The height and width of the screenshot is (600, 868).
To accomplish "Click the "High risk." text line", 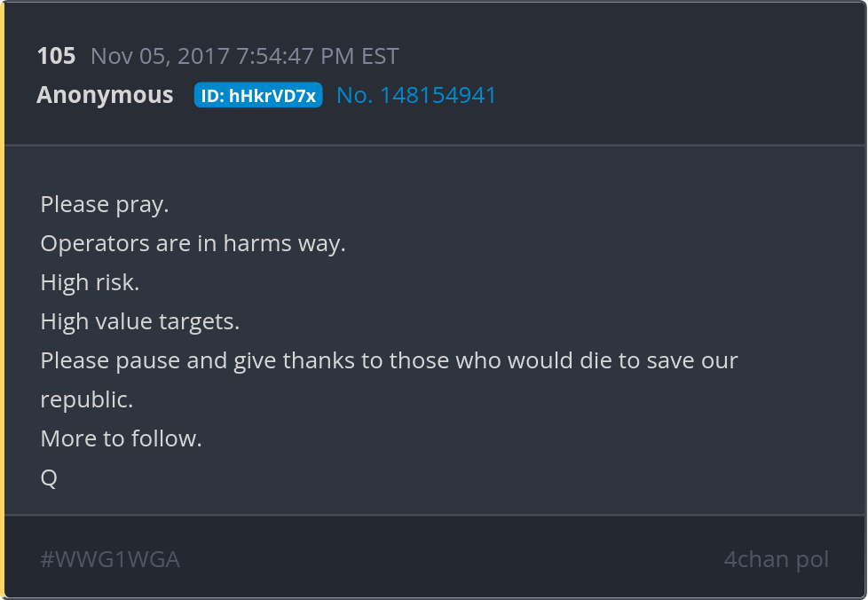I will point(90,282).
